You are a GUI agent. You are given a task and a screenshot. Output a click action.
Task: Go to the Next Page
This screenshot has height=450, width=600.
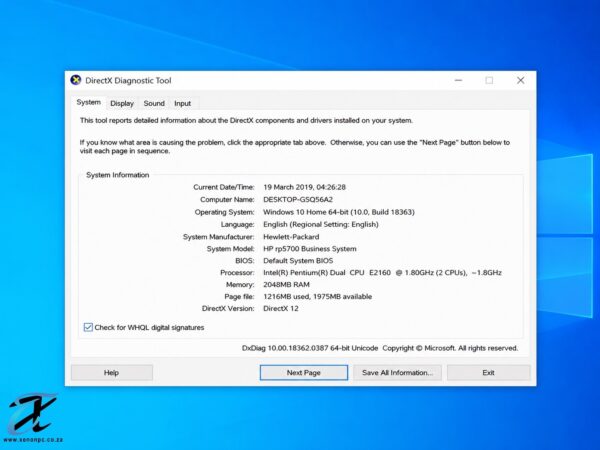(304, 373)
